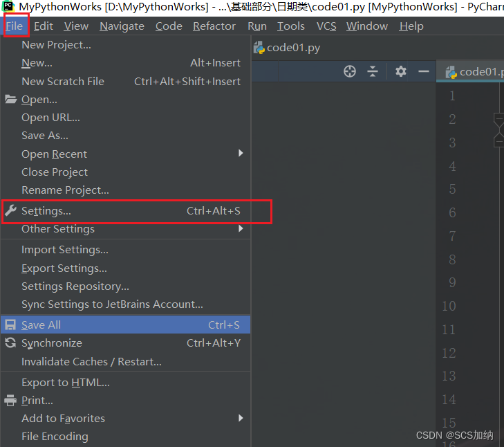
Task: Expand the Open Recent submenu arrow
Action: pos(241,153)
